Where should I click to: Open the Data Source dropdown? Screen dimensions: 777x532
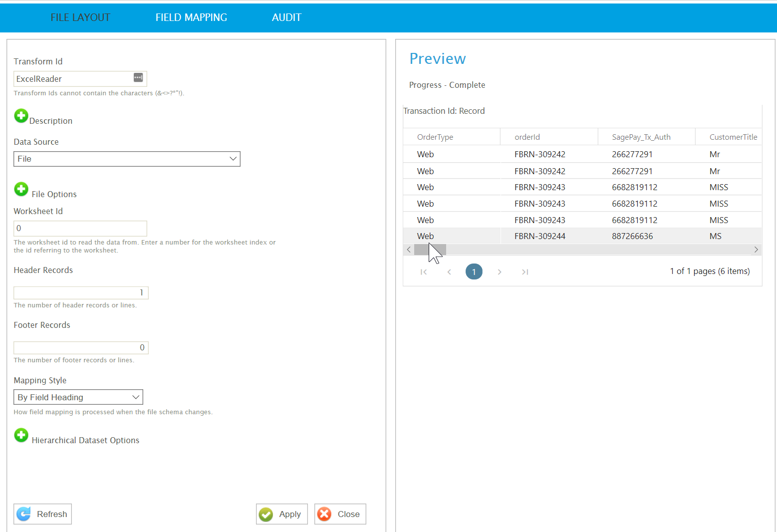coord(127,159)
